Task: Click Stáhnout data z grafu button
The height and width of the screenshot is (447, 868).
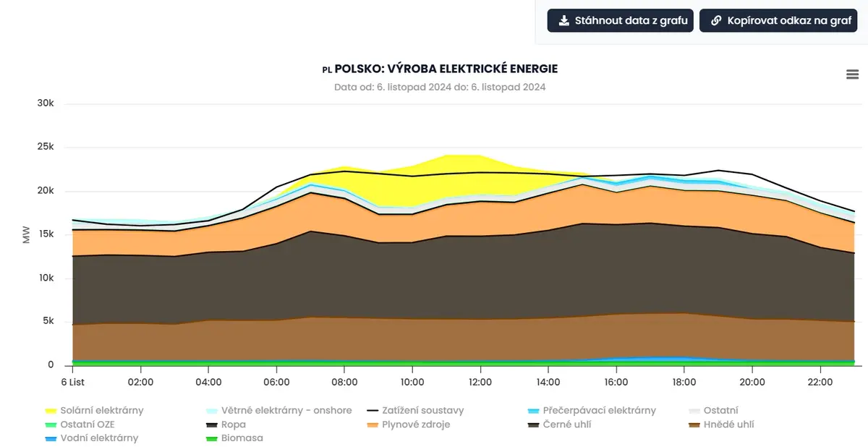Action: tap(621, 20)
